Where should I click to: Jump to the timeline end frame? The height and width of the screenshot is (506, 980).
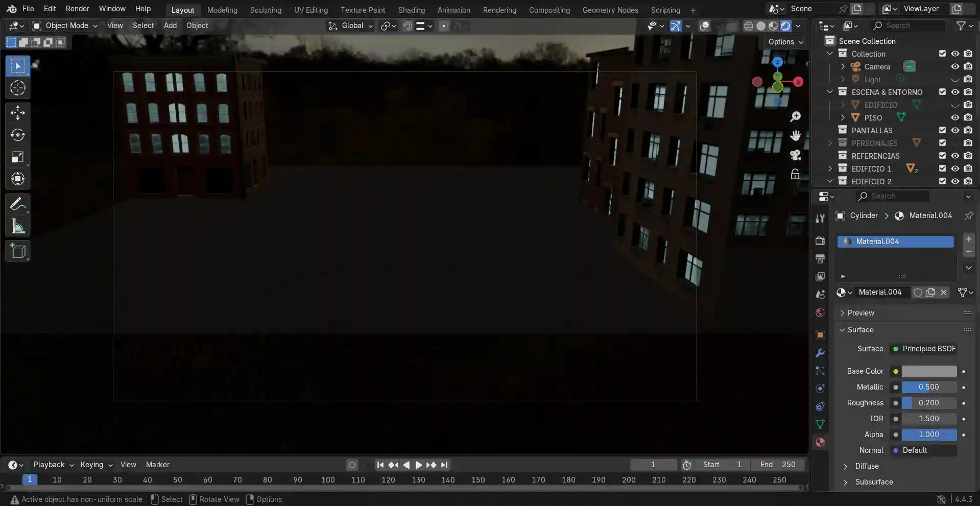pyautogui.click(x=444, y=465)
